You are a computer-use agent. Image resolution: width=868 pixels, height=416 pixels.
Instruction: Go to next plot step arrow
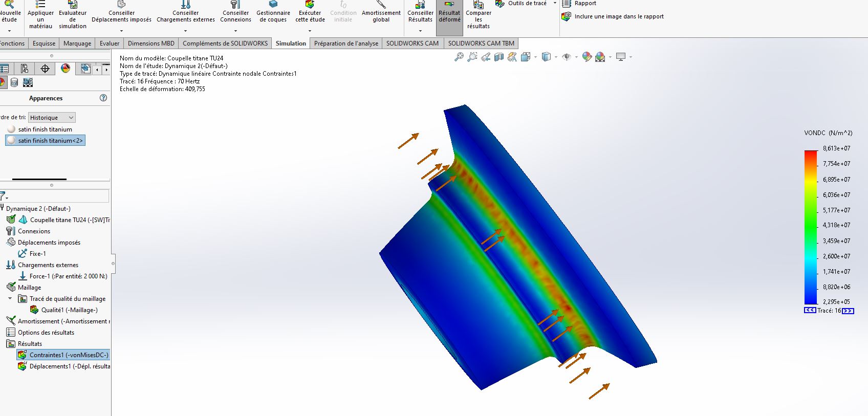point(848,311)
